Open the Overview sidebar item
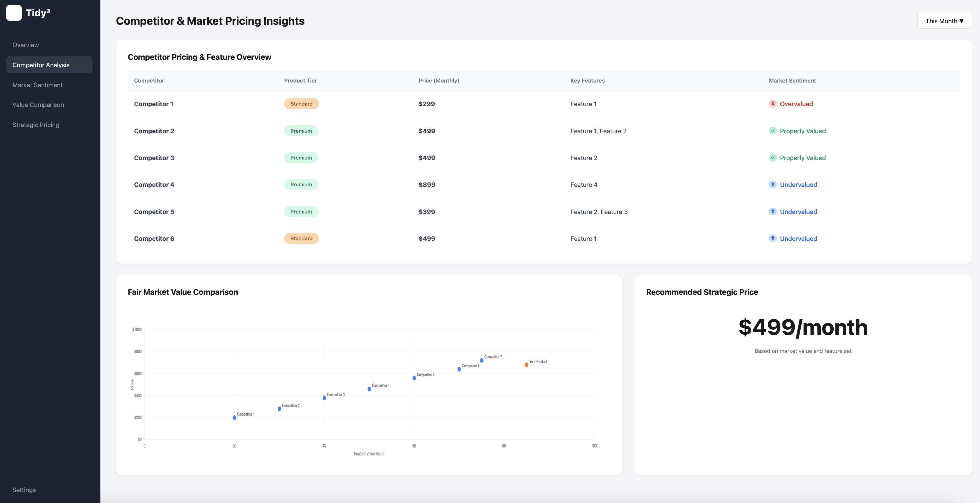Screen dimensions: 980x503 click(x=26, y=45)
